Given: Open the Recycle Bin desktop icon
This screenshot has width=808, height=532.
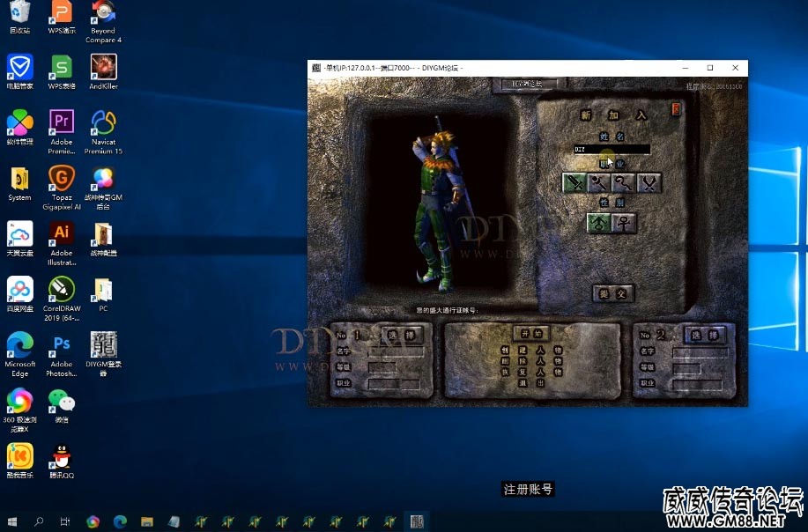Looking at the screenshot, I should (x=19, y=18).
